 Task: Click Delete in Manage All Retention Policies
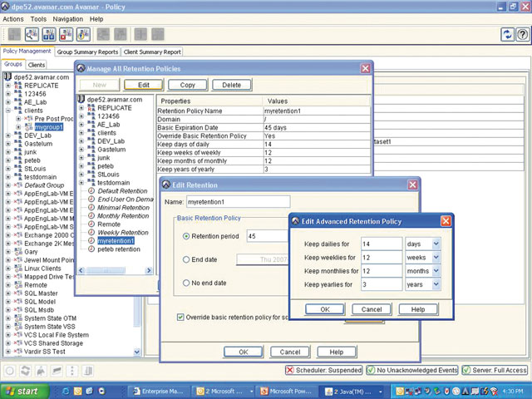point(232,85)
